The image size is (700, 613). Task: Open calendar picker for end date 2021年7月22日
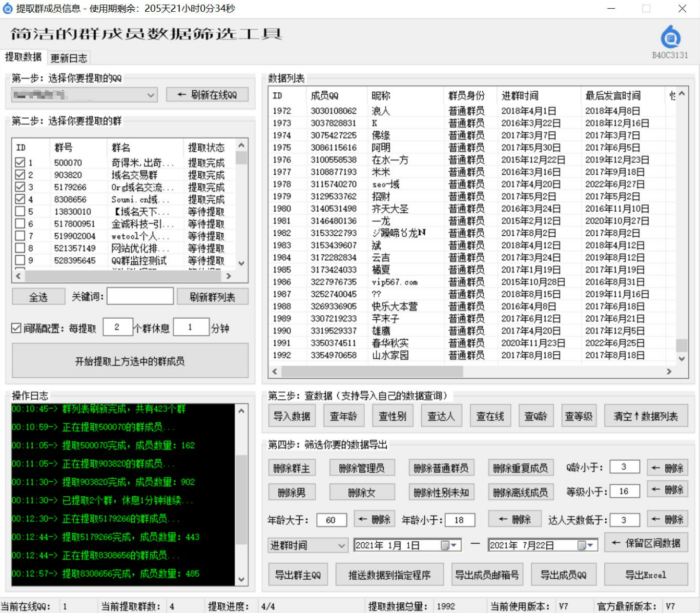581,545
